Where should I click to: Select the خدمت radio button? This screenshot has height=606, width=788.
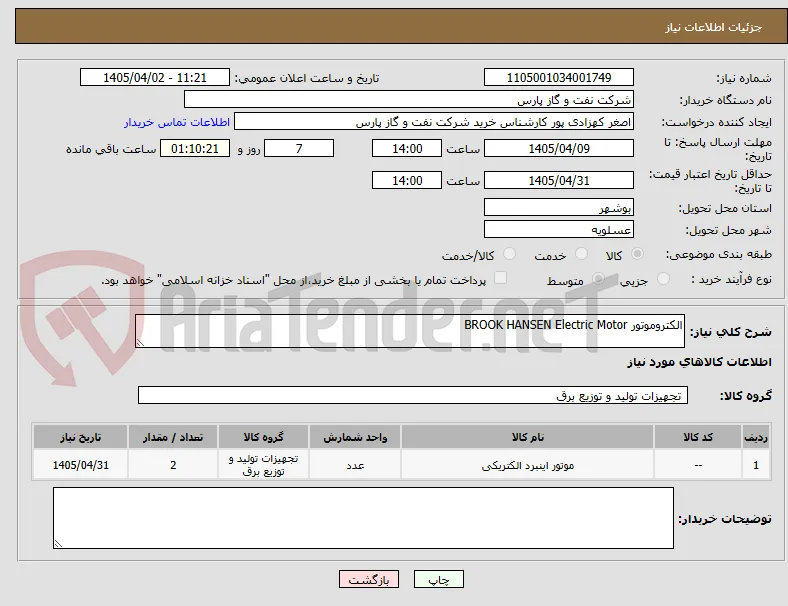(581, 254)
